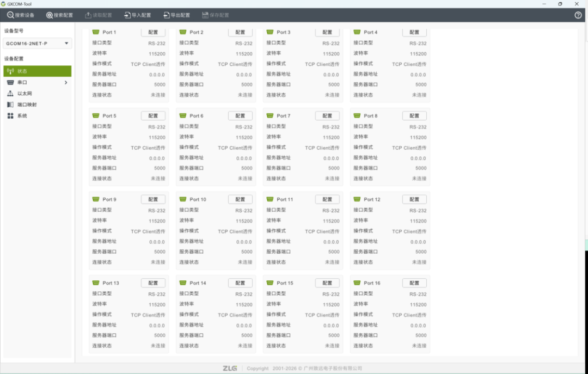588x374 pixels.
Task: Select the 保存配置 save config toolbar item
Action: [216, 15]
